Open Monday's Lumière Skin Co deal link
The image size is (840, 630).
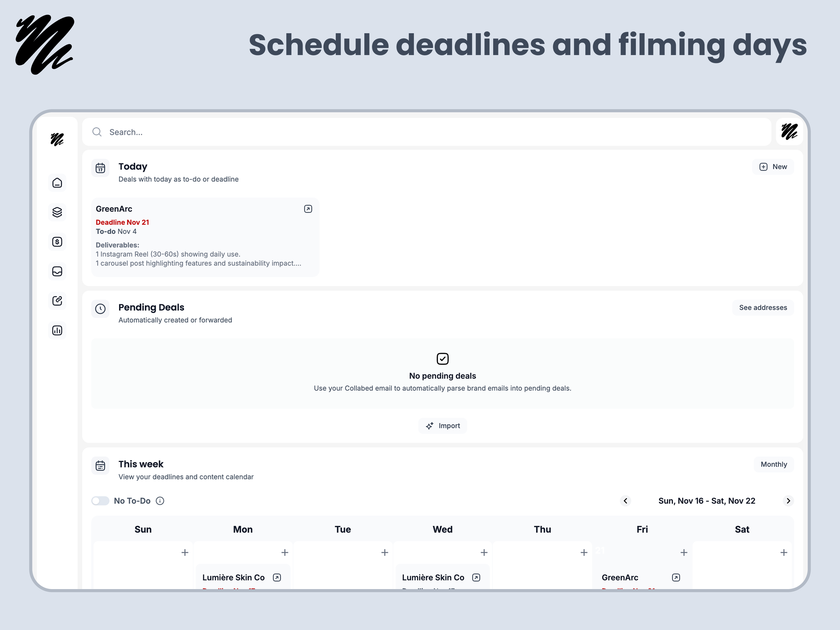coord(277,578)
